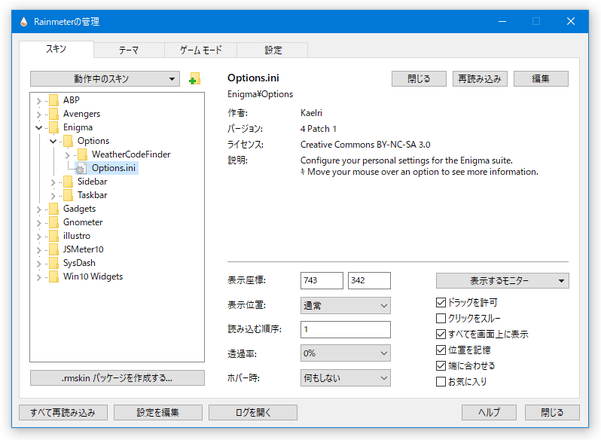Image resolution: width=601 pixels, height=440 pixels.
Task: Click the SysDash folder icon
Action: (54, 263)
